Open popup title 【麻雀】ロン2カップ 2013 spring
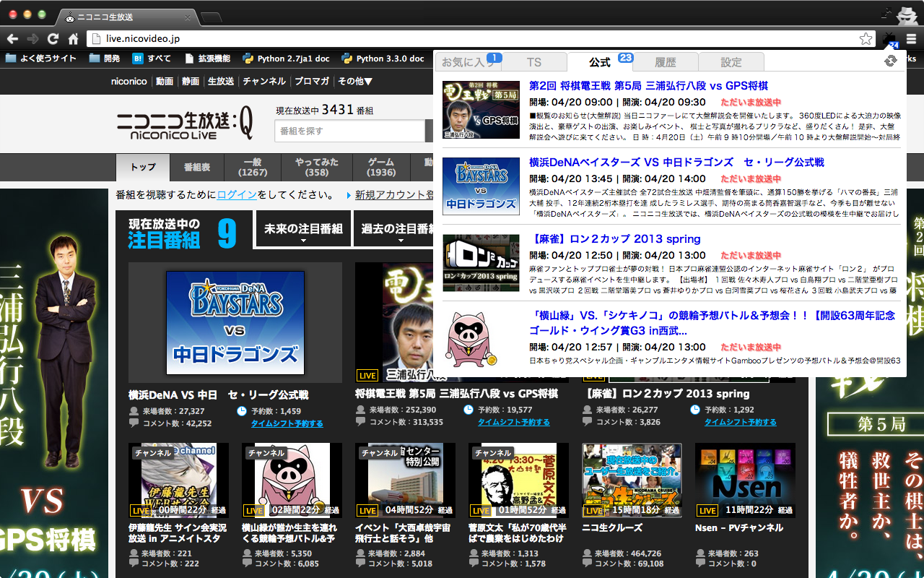This screenshot has width=924, height=578. [615, 238]
